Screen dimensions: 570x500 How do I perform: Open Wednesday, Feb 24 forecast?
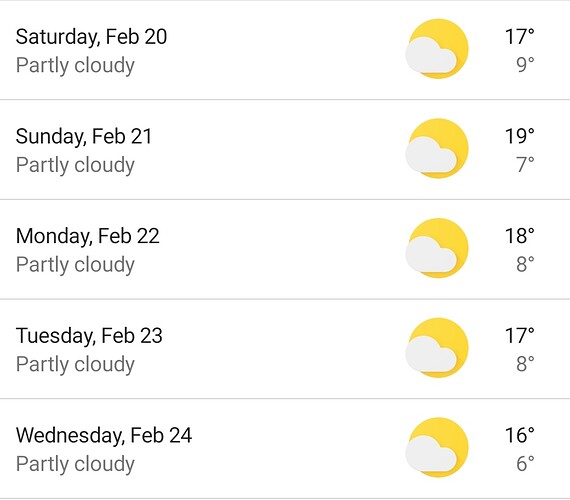point(285,448)
